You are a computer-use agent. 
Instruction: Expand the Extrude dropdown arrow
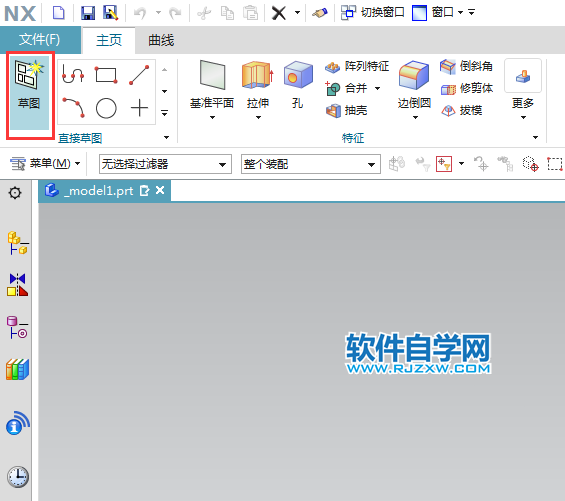(x=258, y=117)
